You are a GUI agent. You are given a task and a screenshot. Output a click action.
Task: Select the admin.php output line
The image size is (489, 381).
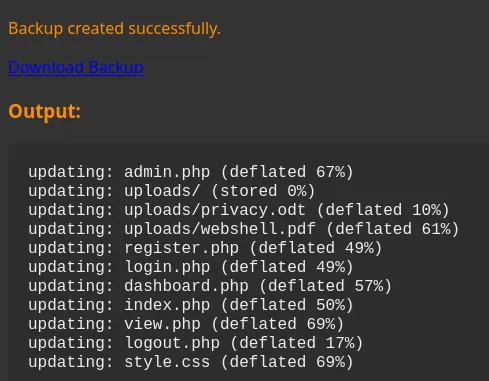point(191,172)
